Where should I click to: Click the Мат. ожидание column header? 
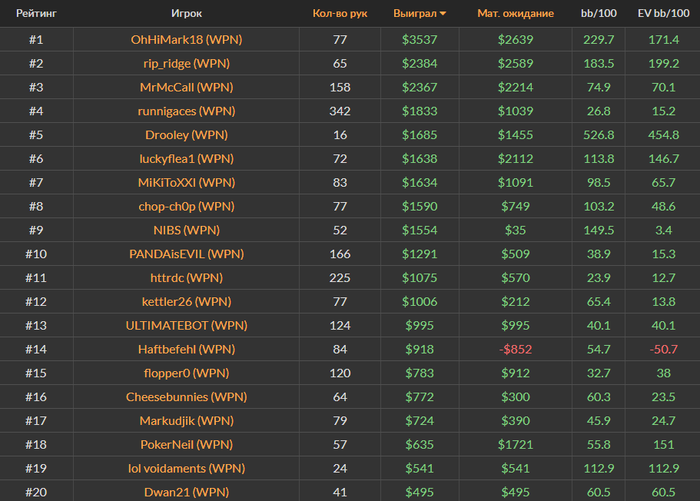[516, 14]
